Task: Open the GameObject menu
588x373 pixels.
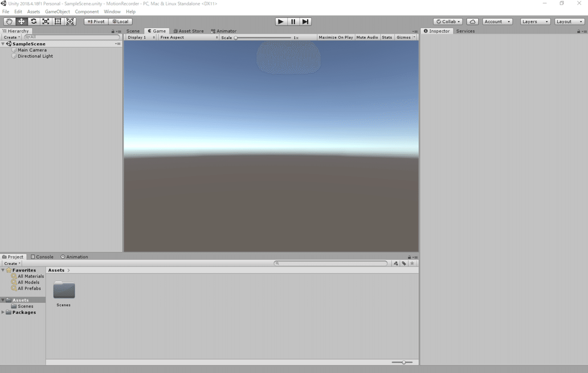Action: pos(57,11)
